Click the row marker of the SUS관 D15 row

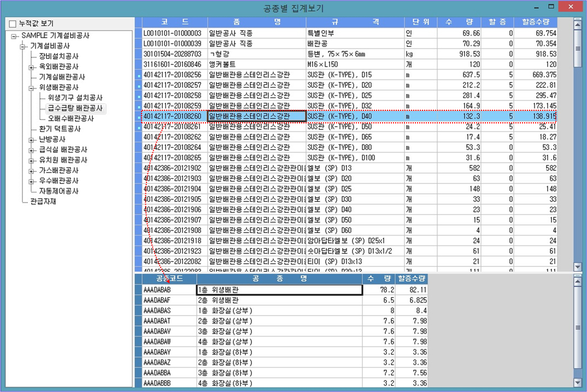[x=138, y=75]
